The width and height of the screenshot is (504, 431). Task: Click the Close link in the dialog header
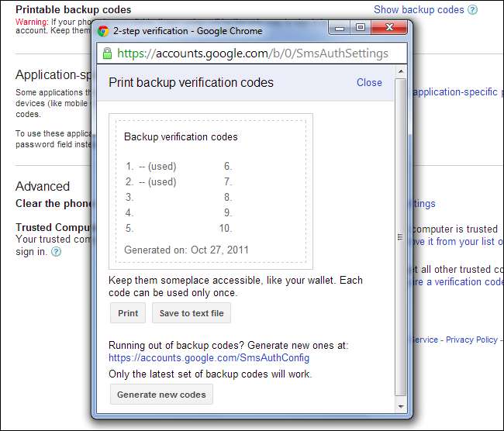click(369, 83)
